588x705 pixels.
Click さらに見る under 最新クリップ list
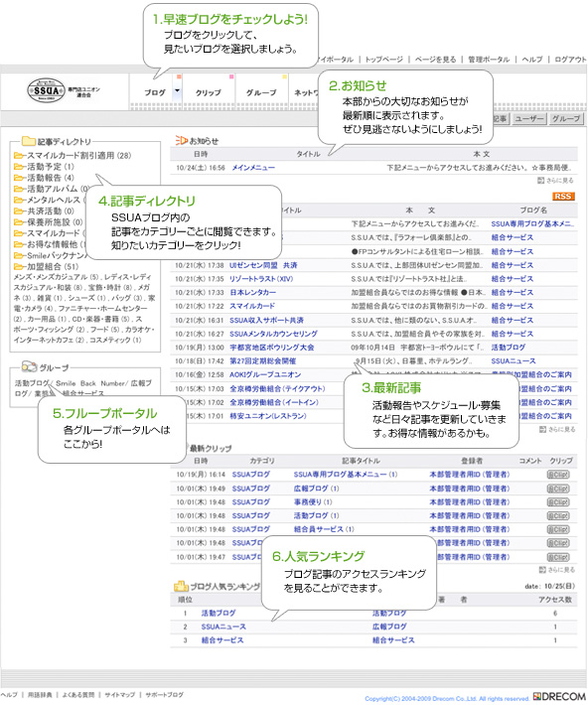pos(557,570)
